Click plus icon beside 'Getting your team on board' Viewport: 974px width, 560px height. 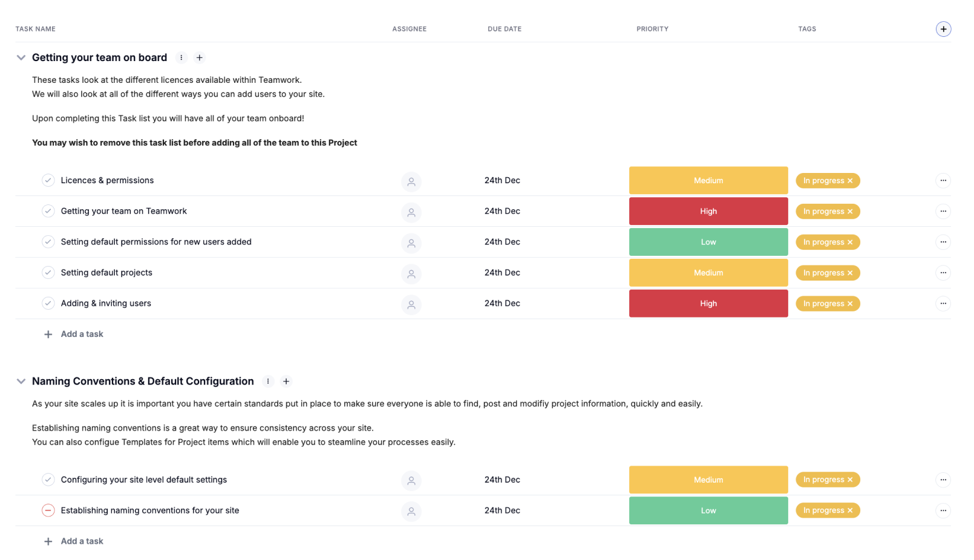200,58
